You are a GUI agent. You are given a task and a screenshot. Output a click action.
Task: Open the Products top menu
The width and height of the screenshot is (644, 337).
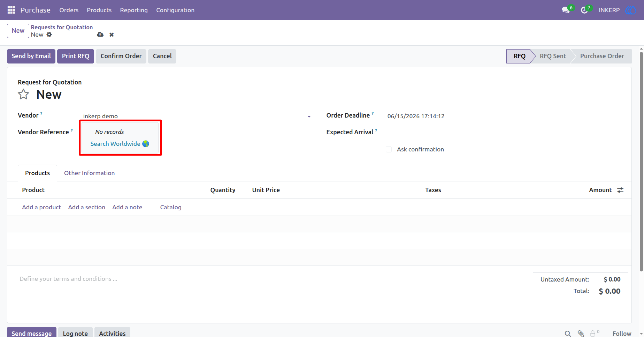point(99,10)
